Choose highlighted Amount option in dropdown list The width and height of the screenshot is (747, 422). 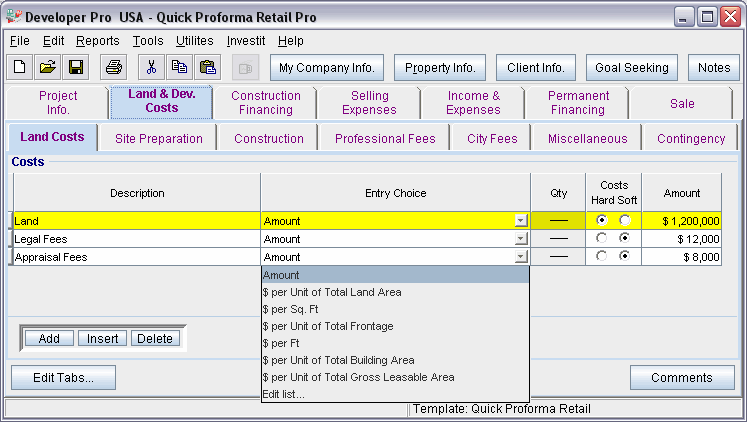click(x=395, y=275)
